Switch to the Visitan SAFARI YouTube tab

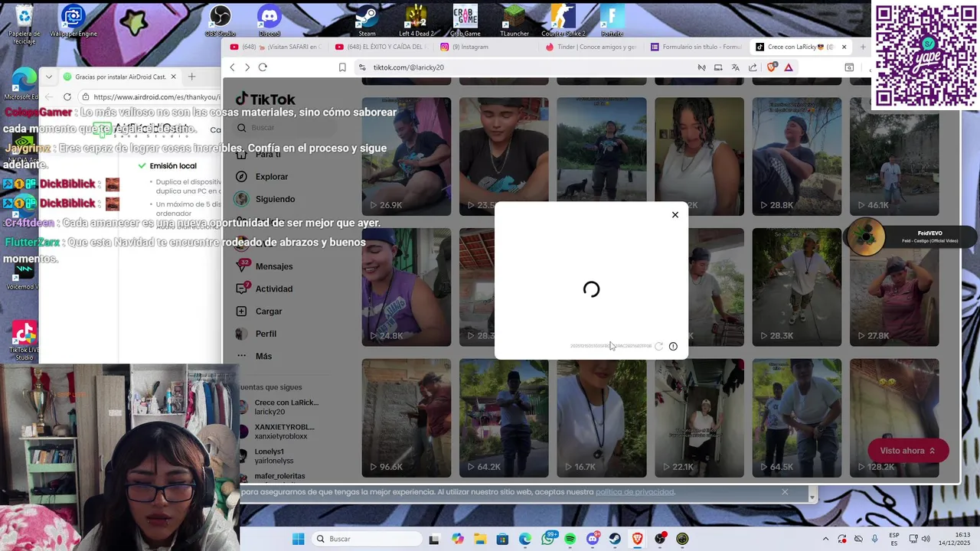[x=276, y=47]
